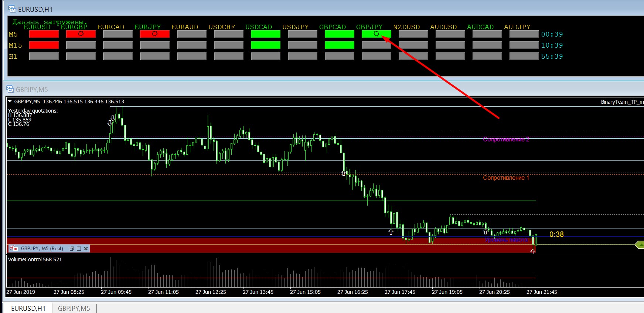Viewport: 644px width, 313px height.
Task: Click the AUDJPY pair label
Action: click(517, 27)
